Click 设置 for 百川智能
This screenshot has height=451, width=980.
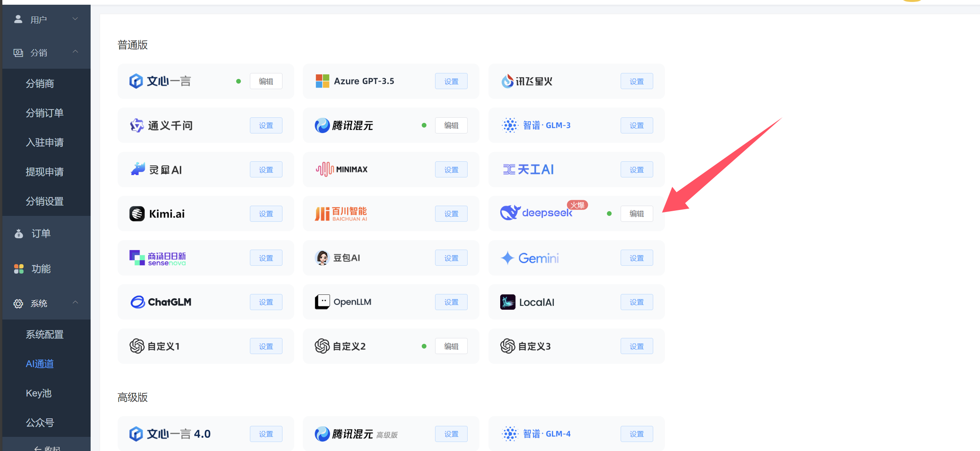coord(451,214)
